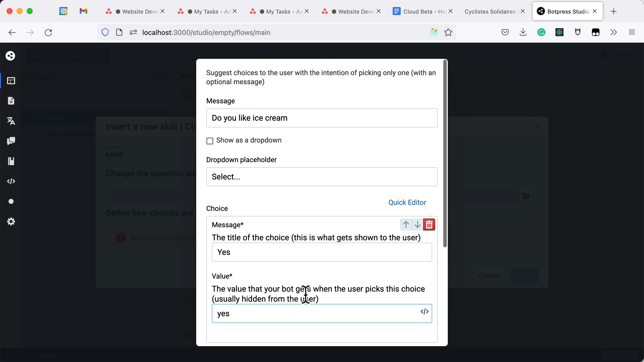Click the move choice down arrow icon
This screenshot has height=362, width=644.
click(418, 224)
